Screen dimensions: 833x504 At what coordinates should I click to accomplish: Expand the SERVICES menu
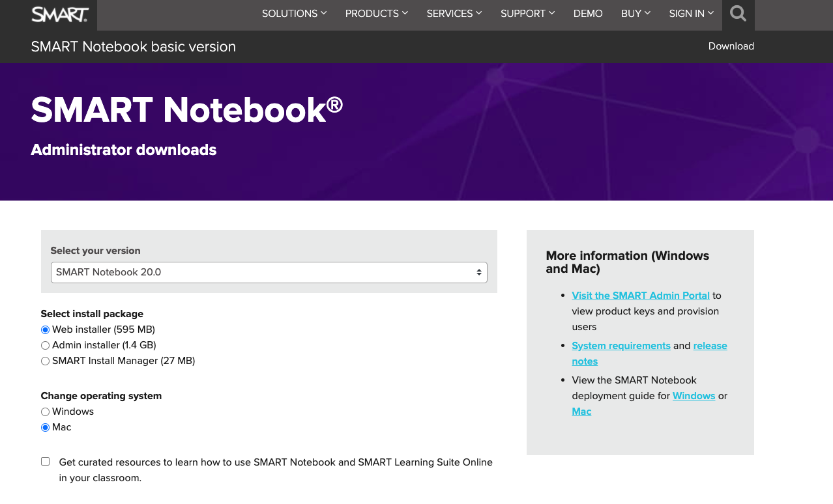tap(454, 14)
